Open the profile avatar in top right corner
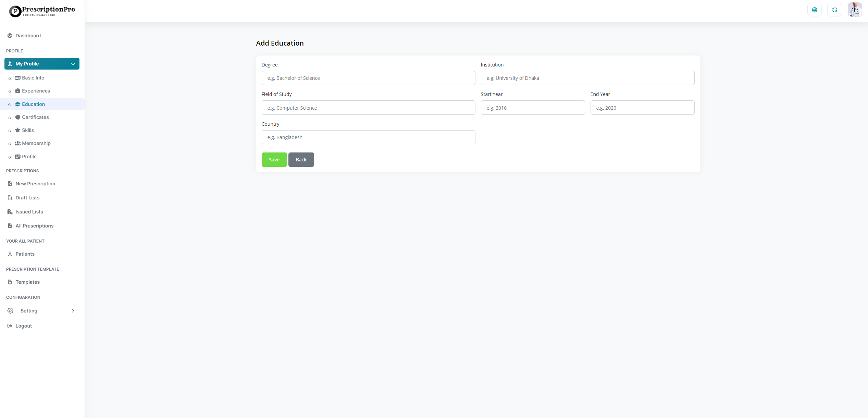Screen dimensions: 868x418 click(855, 10)
